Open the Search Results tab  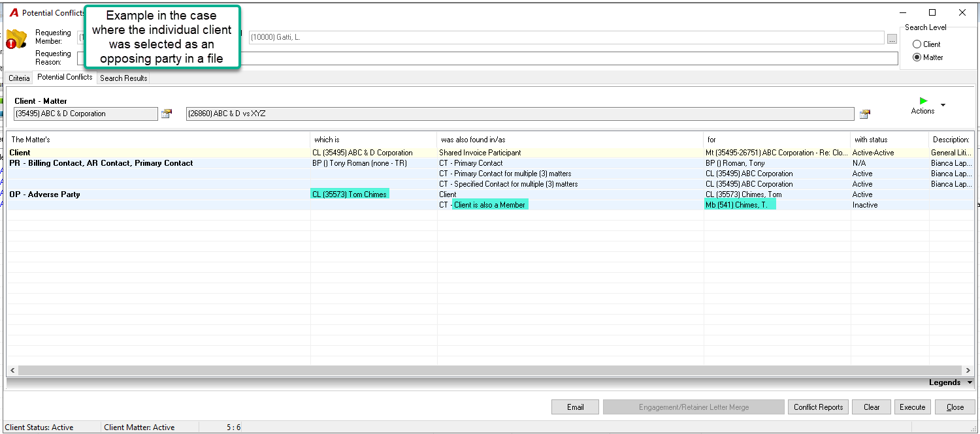point(123,78)
